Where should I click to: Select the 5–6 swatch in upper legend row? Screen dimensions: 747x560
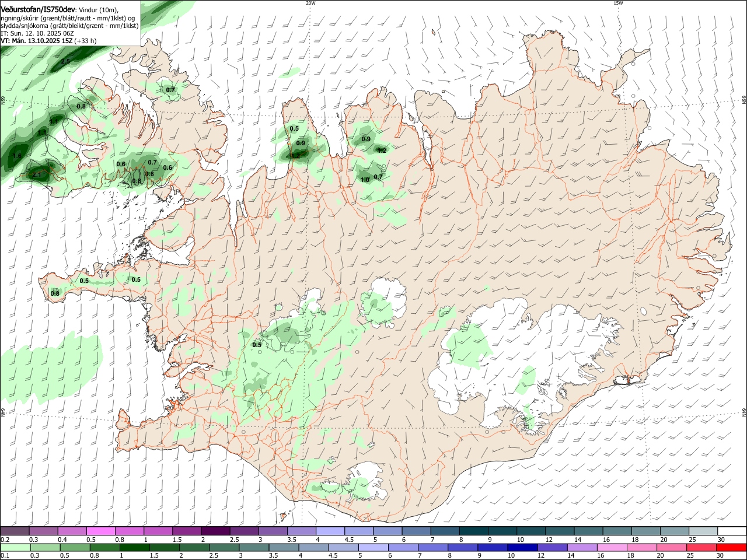(x=388, y=531)
